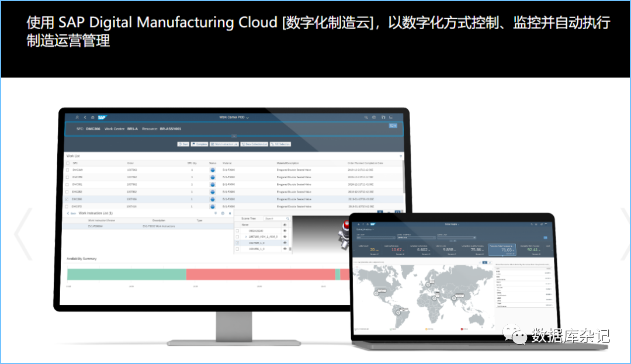Open search from the Work Center POD header
Screen dimensions: 631x364
(366, 117)
